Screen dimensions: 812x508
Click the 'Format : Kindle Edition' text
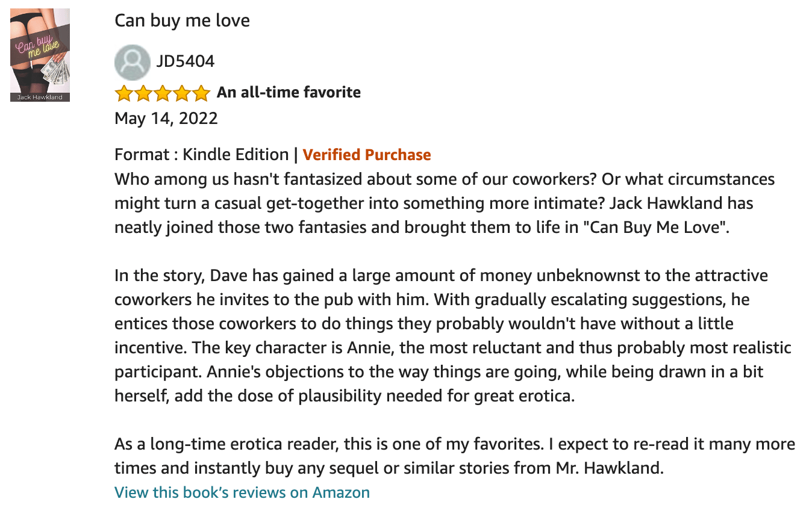[202, 155]
